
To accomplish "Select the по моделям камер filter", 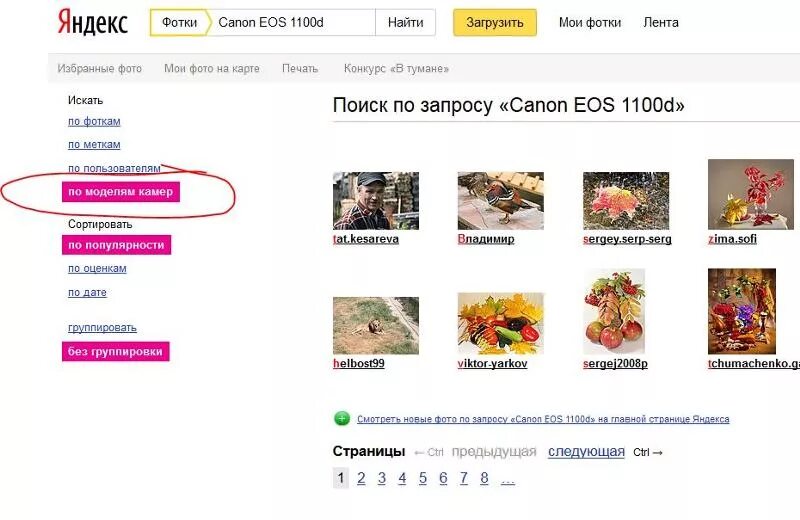I will pyautogui.click(x=121, y=192).
